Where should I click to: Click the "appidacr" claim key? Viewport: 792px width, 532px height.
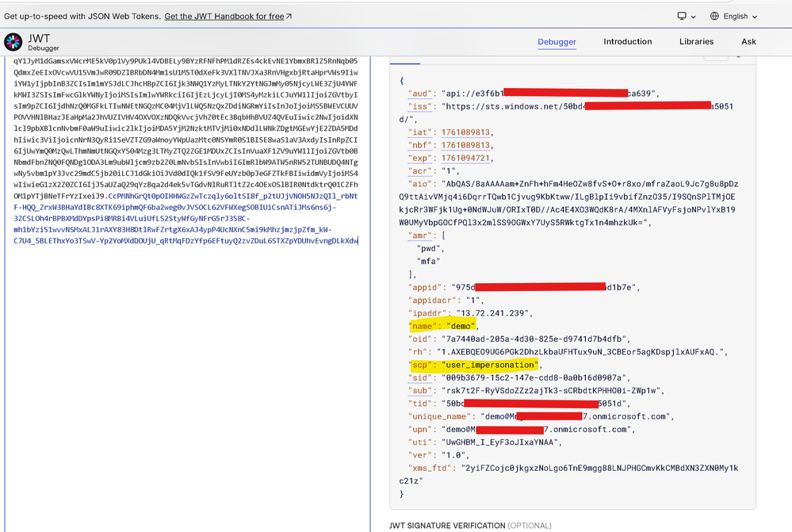click(x=432, y=300)
